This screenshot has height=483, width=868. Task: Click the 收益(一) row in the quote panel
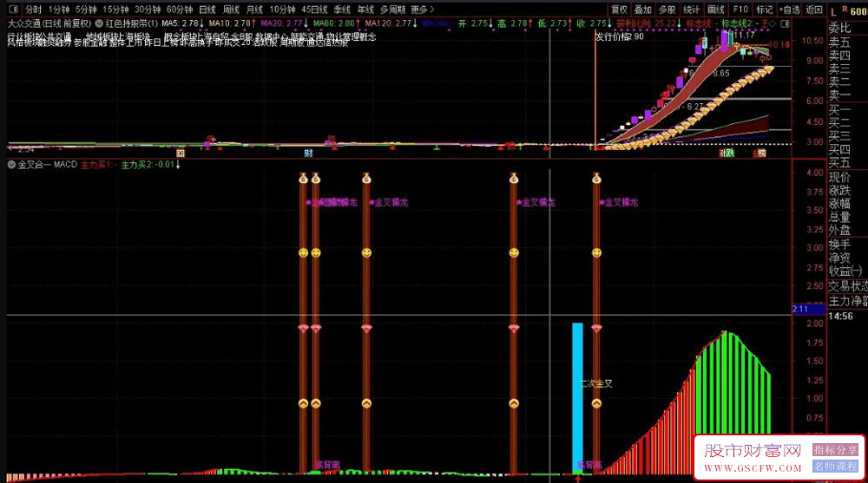[847, 271]
